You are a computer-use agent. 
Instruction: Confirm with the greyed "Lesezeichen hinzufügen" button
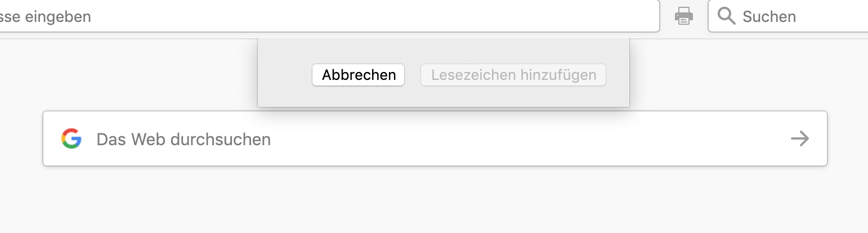click(513, 75)
